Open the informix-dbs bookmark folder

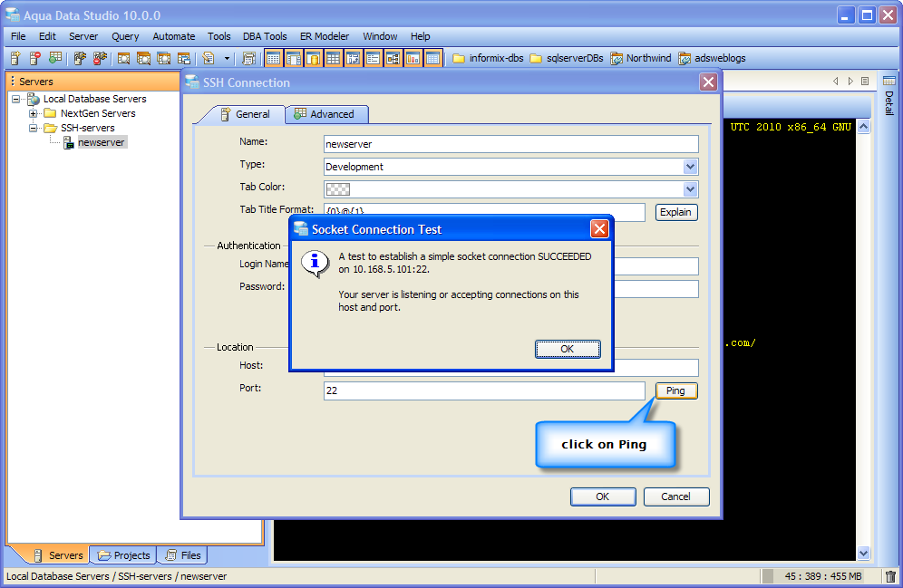pos(488,58)
